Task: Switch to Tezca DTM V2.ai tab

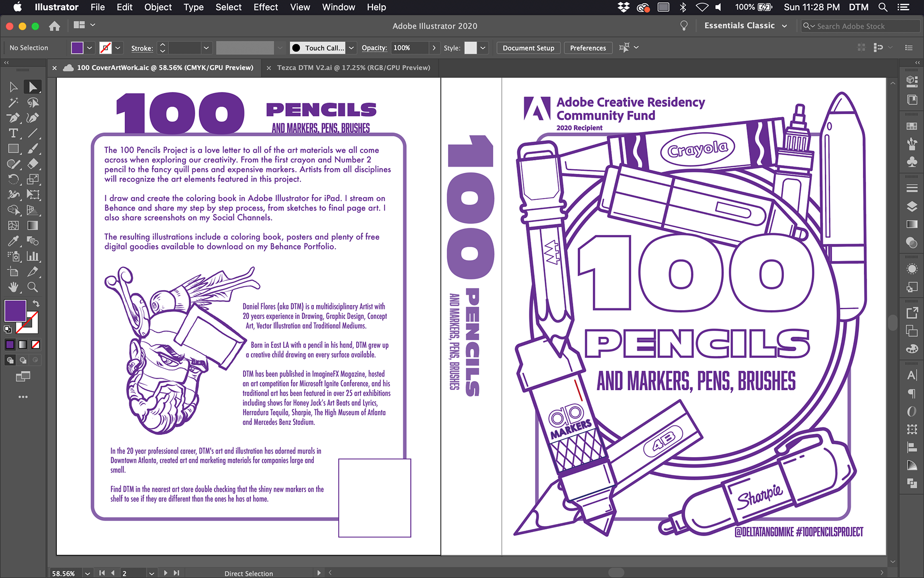Action: click(x=353, y=68)
